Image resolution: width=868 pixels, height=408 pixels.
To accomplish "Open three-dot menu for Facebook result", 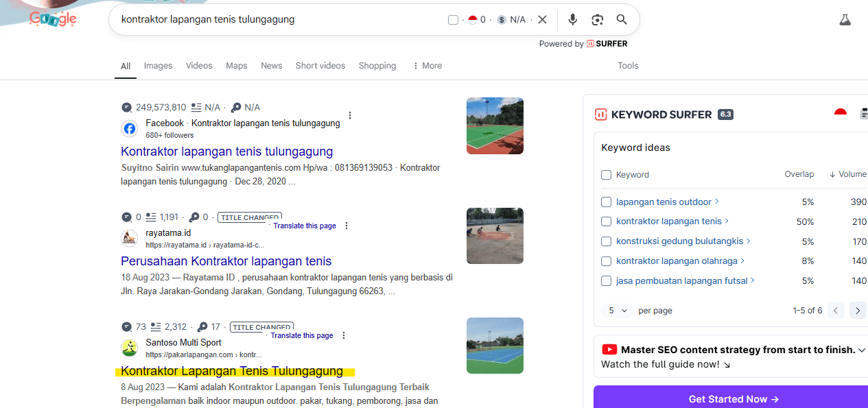I will point(350,115).
